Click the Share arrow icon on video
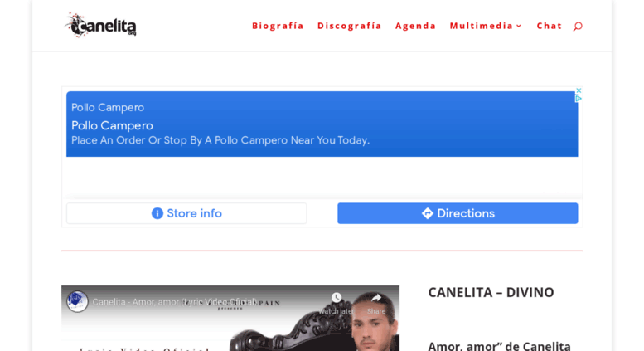Viewport: 644px width, 351px height. (x=376, y=298)
